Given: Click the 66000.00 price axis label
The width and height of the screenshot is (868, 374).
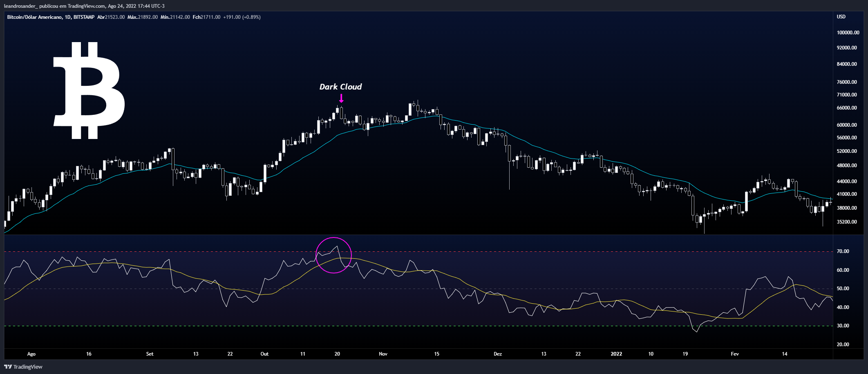Looking at the screenshot, I should tap(847, 108).
